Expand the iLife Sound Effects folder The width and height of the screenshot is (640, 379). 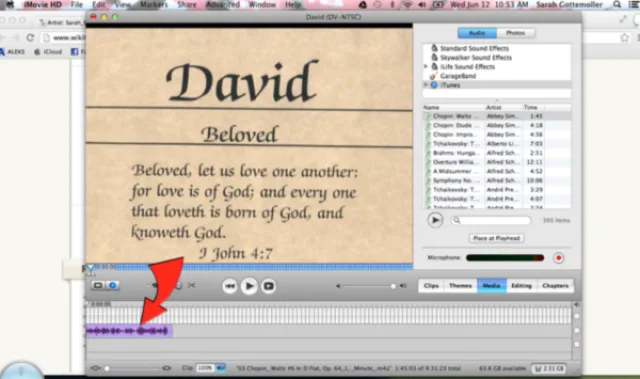(426, 66)
